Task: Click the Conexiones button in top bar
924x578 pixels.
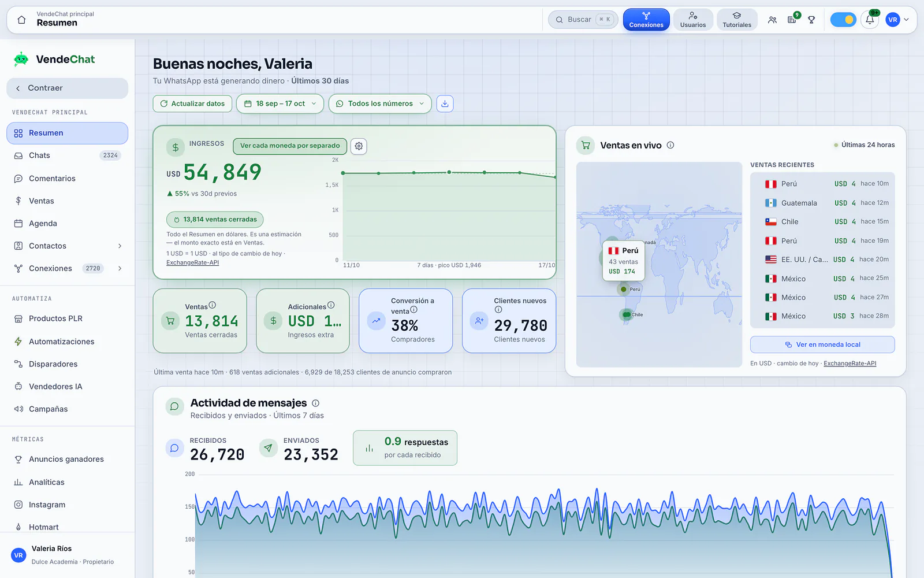Action: (646, 20)
